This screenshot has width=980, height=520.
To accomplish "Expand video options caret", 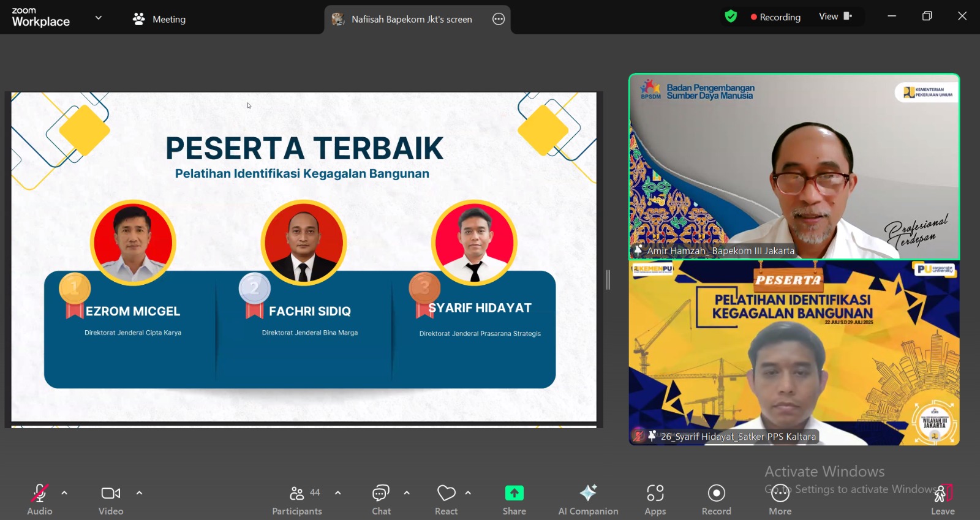I will click(139, 492).
